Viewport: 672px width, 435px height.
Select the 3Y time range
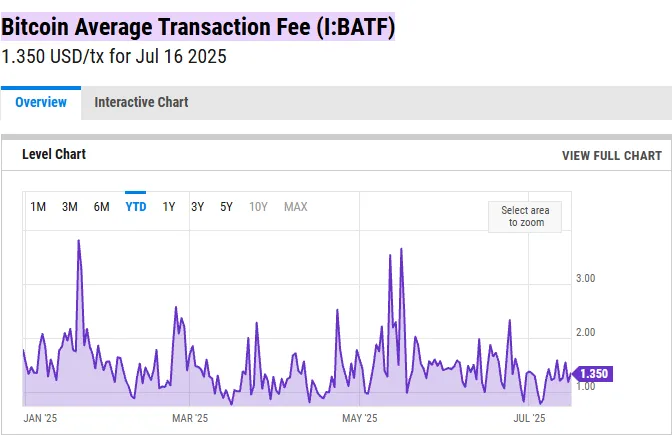[x=198, y=207]
